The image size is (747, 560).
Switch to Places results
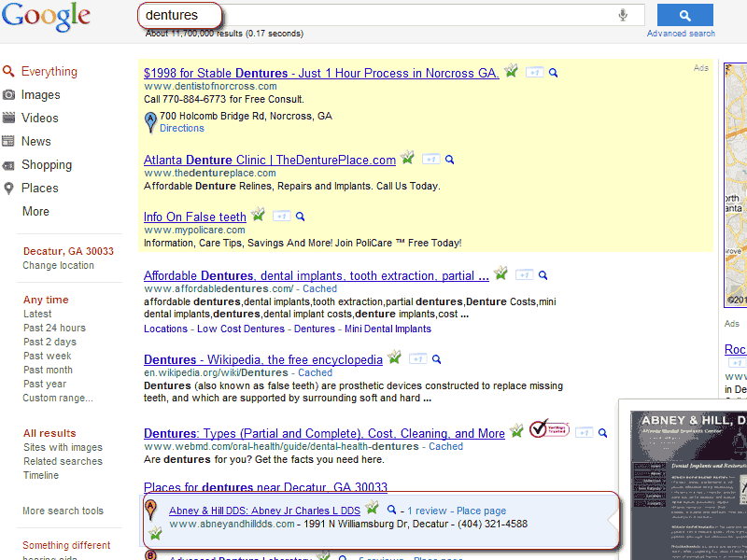39,189
